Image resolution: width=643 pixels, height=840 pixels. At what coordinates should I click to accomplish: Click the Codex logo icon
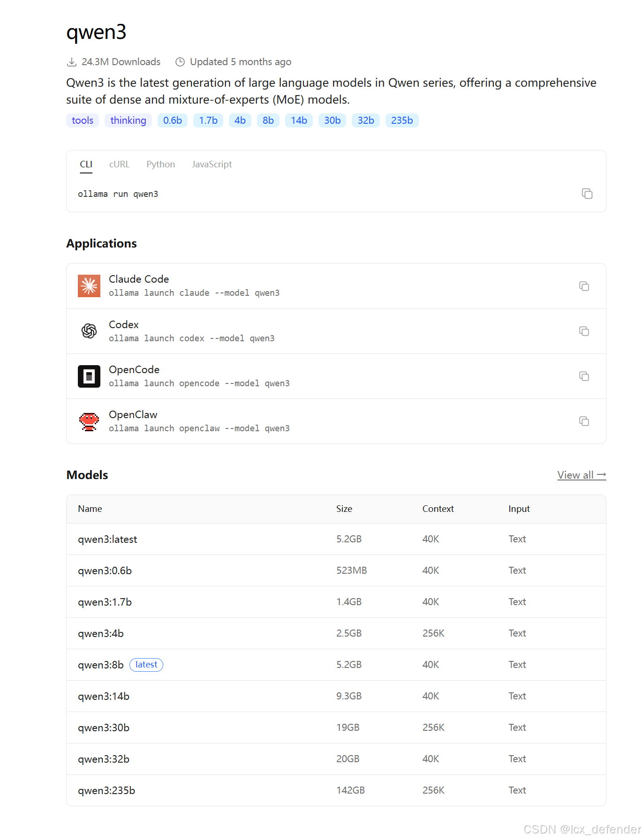89,331
